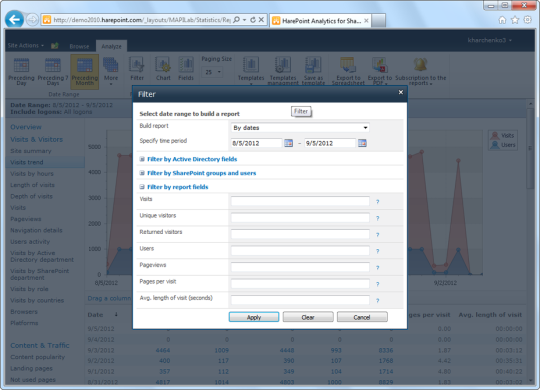Open Content popularity sidebar link
The height and width of the screenshot is (390, 540).
tap(38, 357)
